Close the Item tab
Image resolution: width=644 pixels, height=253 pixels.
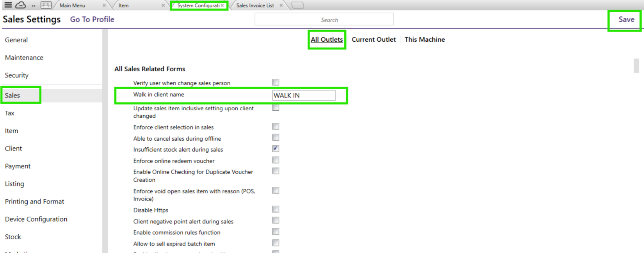[x=163, y=5]
